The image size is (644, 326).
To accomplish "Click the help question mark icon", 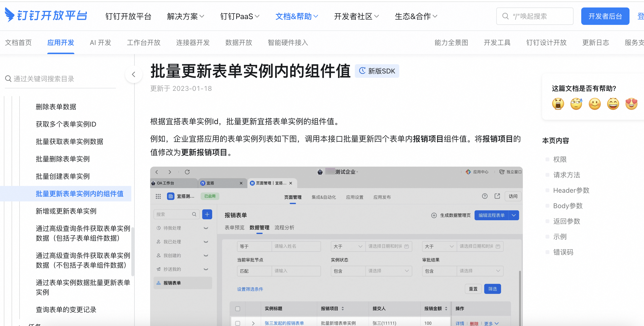I will pos(484,196).
